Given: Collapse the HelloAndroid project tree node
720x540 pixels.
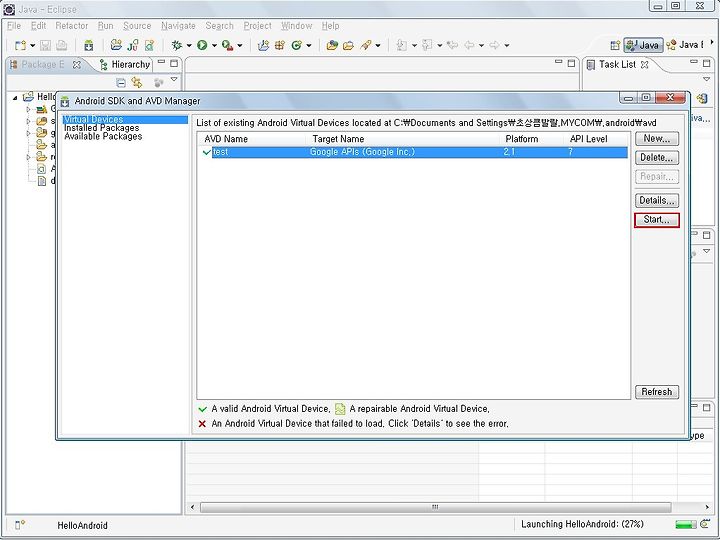Looking at the screenshot, I should tap(16, 97).
